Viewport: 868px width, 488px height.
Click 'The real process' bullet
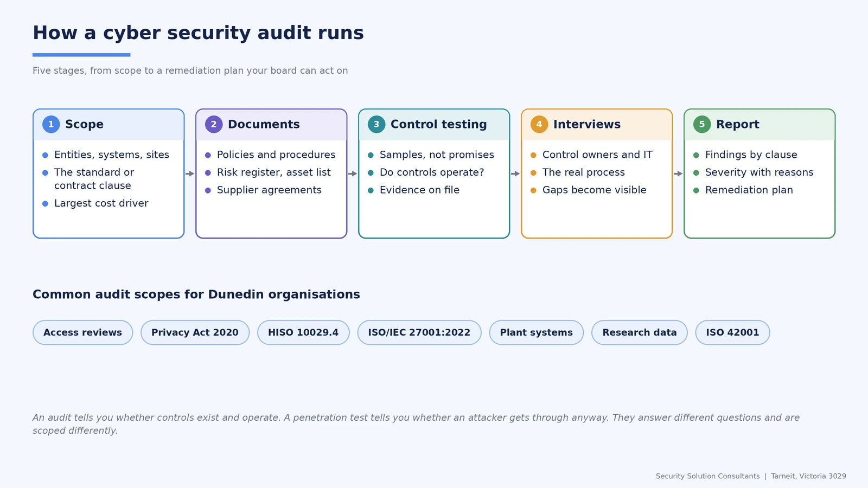584,172
